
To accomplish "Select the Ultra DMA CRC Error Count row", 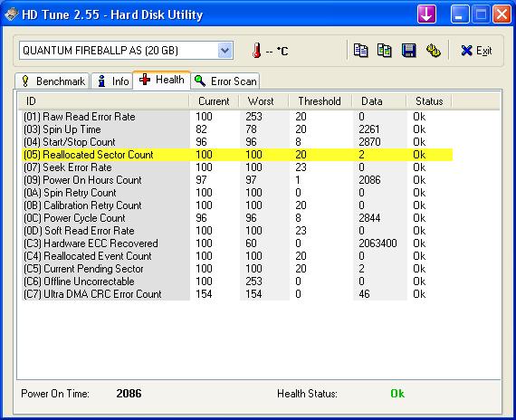I will (237, 294).
